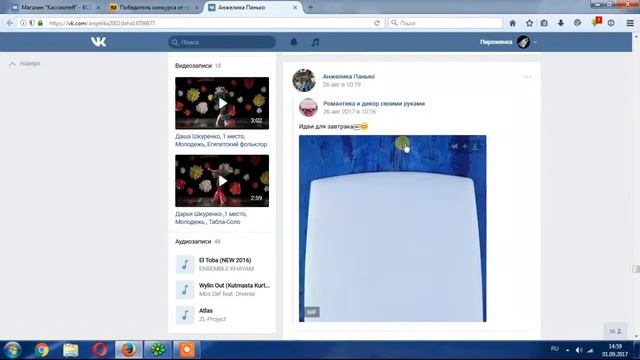The height and width of the screenshot is (360, 640).
Task: Launch Opera from the taskbar
Action: [x=100, y=350]
